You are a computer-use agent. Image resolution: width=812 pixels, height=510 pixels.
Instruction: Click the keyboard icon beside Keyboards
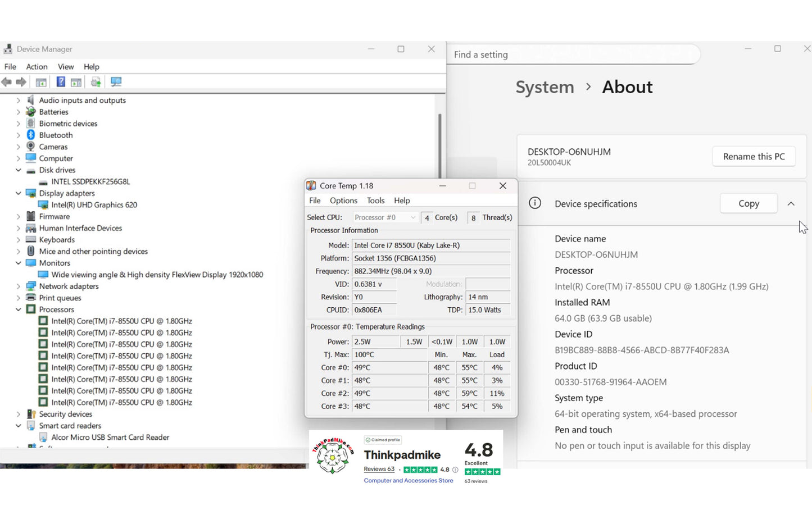click(x=31, y=240)
